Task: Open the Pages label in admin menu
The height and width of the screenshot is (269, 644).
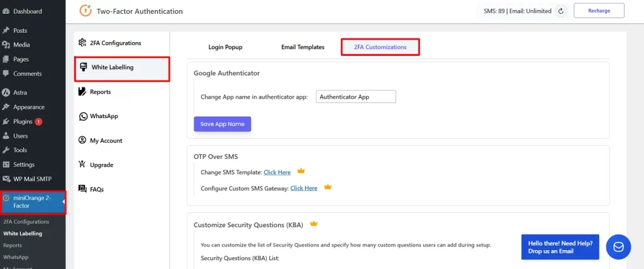Action: pyautogui.click(x=21, y=59)
